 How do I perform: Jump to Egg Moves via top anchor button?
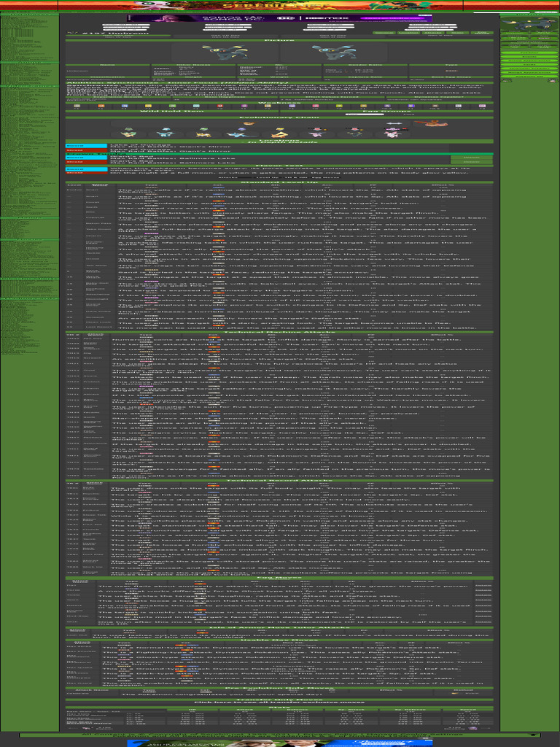pyautogui.click(x=482, y=33)
